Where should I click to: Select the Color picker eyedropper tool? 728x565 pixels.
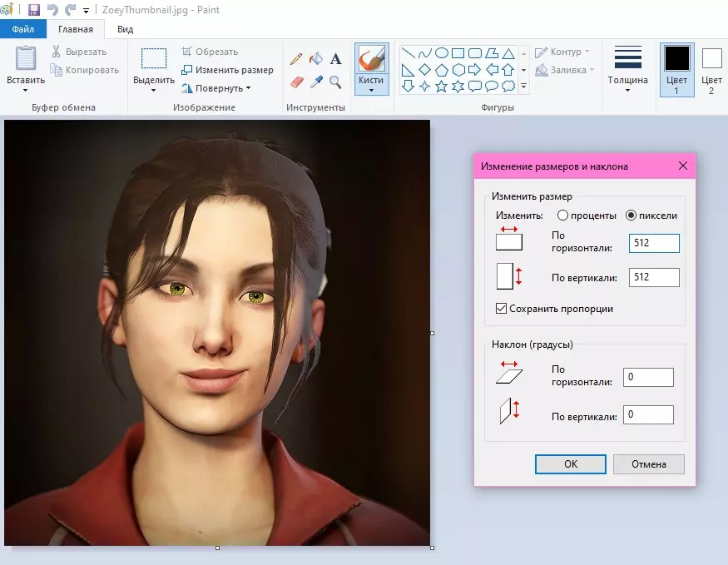[315, 82]
